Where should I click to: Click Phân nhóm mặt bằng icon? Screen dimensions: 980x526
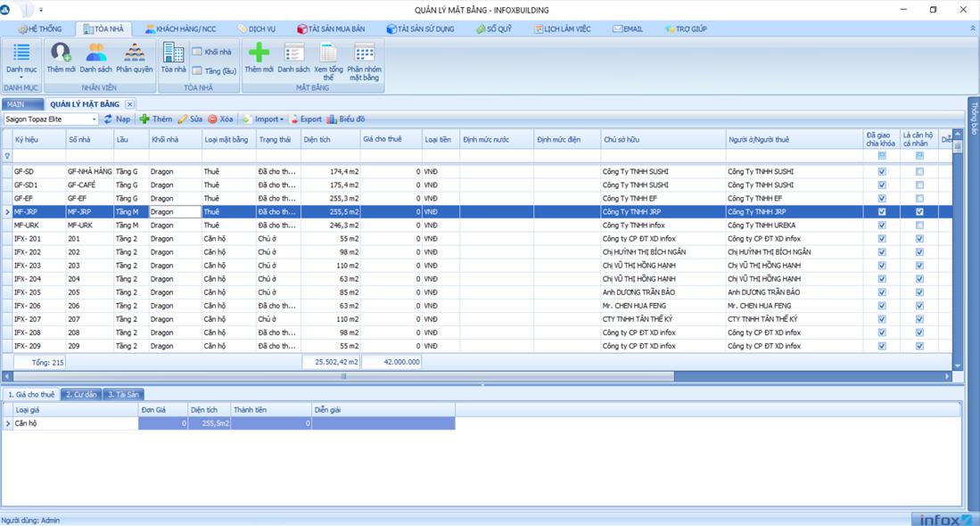(364, 61)
